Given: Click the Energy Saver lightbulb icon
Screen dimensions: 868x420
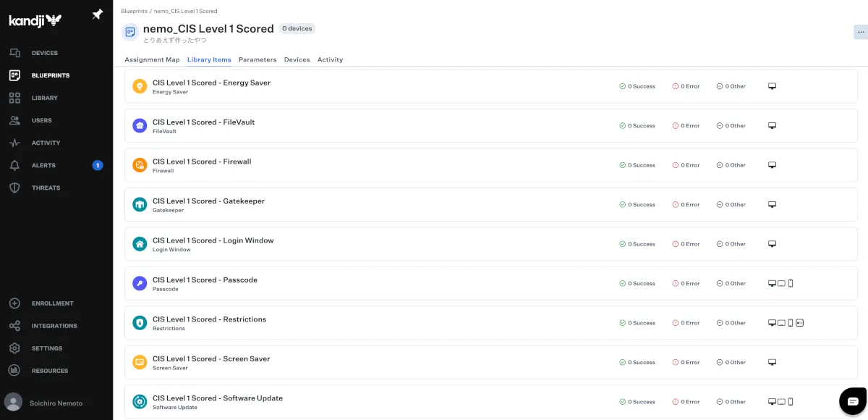Looking at the screenshot, I should (140, 86).
